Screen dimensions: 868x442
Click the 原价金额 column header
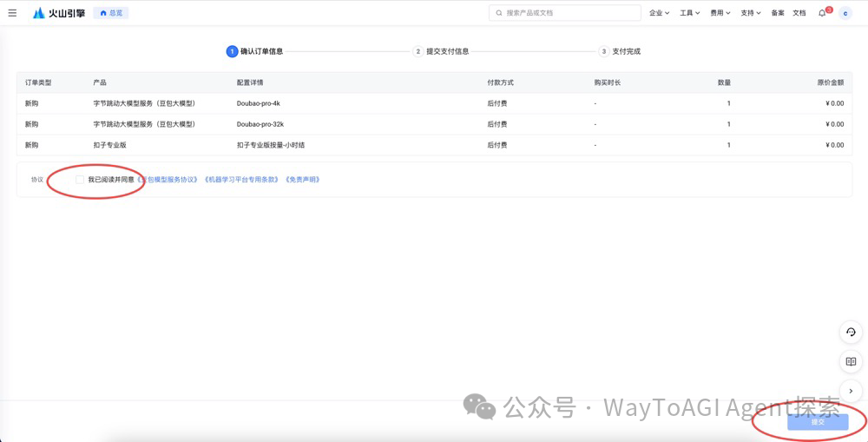pyautogui.click(x=831, y=82)
